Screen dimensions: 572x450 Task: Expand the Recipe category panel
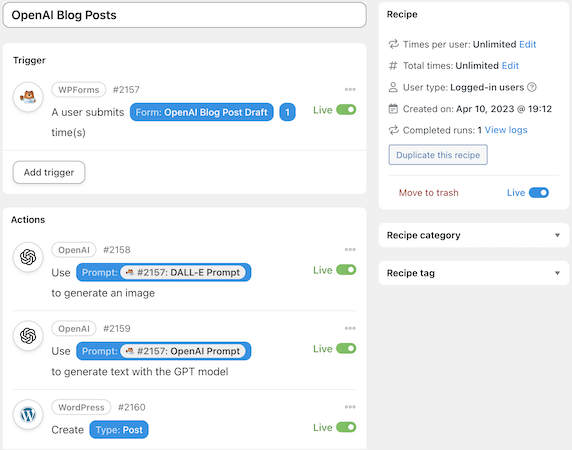(x=474, y=235)
